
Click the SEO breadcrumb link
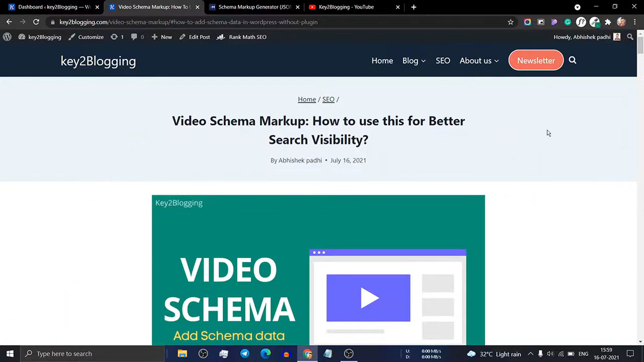328,99
